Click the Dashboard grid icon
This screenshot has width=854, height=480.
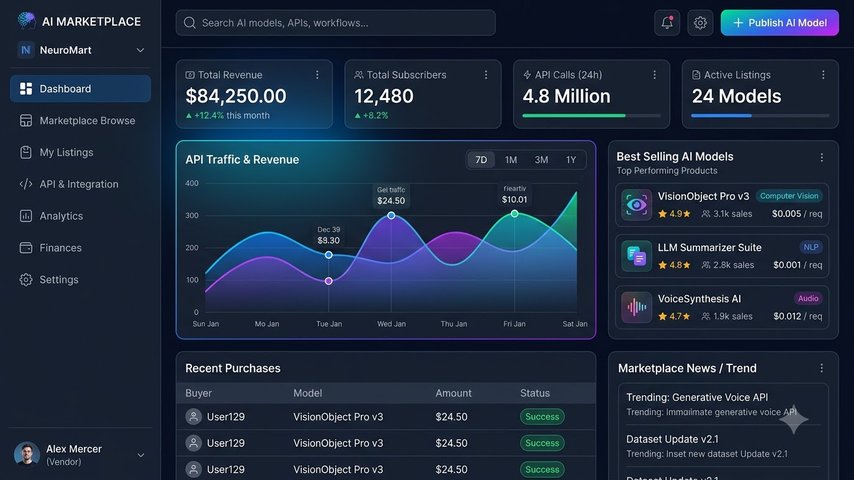[x=26, y=88]
